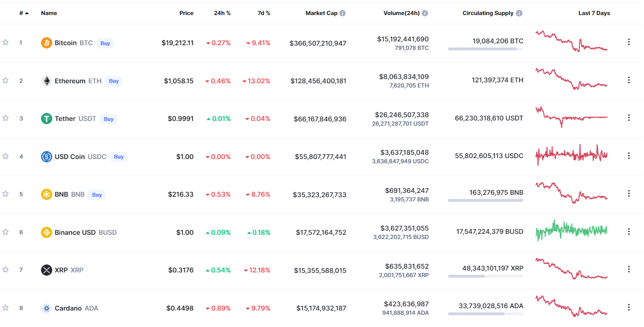The height and width of the screenshot is (327, 644).
Task: Click the Ethereum logo icon
Action: pos(46,81)
